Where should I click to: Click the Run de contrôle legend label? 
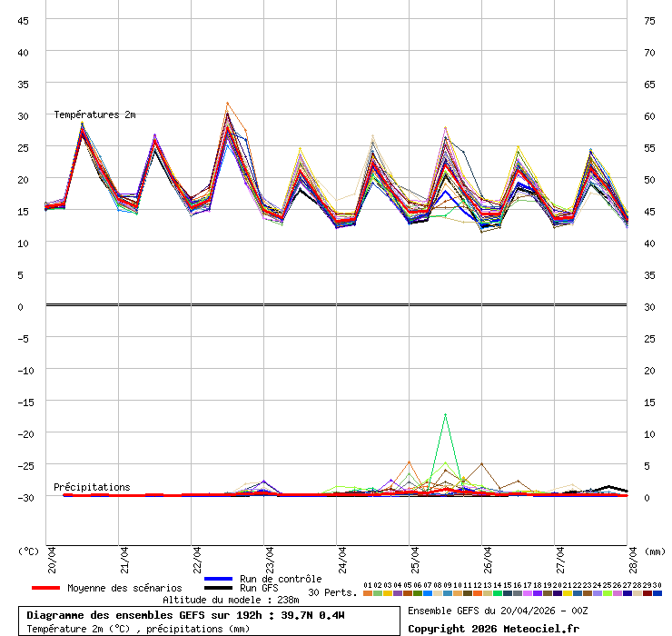click(x=281, y=579)
